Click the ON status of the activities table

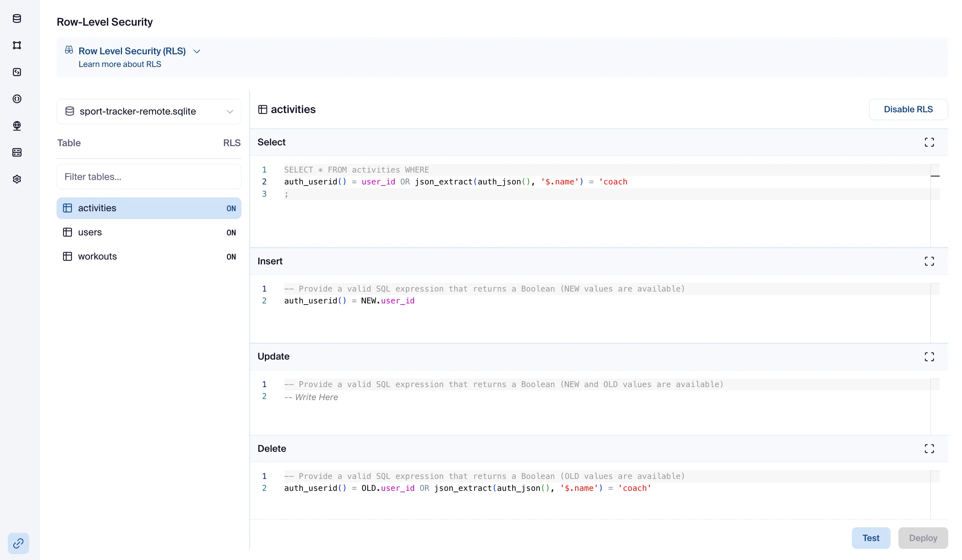click(231, 209)
